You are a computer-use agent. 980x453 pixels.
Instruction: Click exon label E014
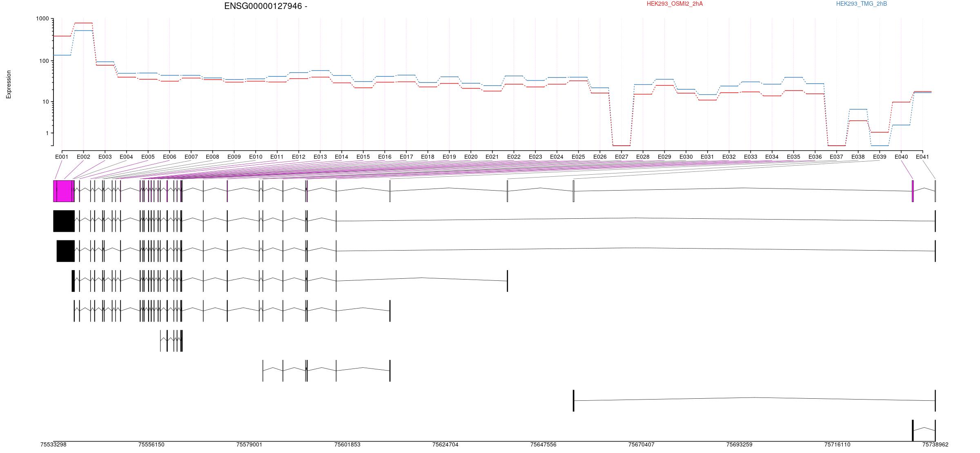341,157
